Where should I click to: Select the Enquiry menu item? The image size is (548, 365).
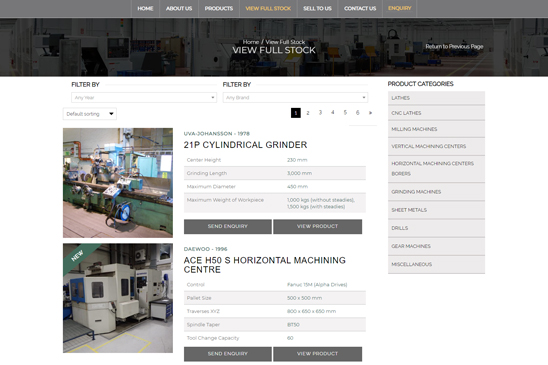tap(399, 8)
